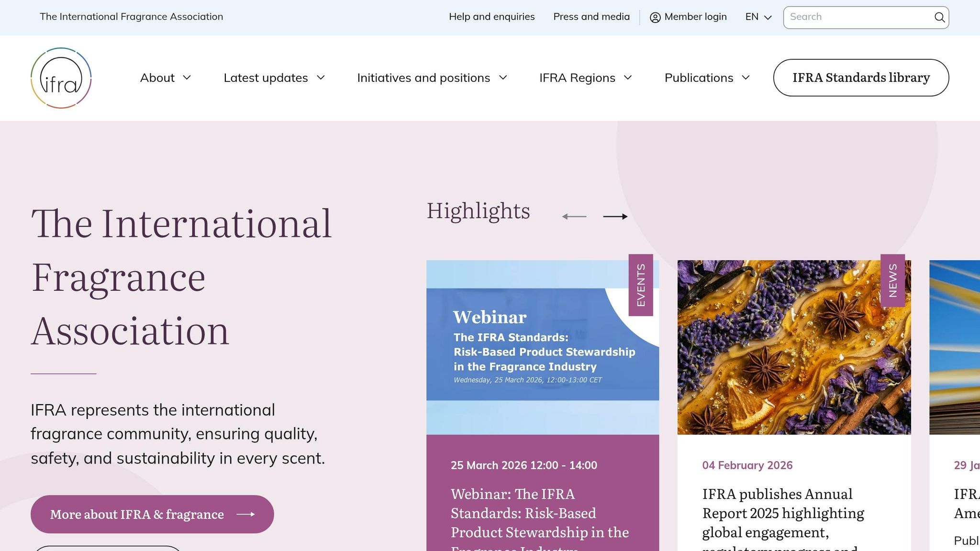
Task: Click the search magnifier icon
Action: pos(939,17)
